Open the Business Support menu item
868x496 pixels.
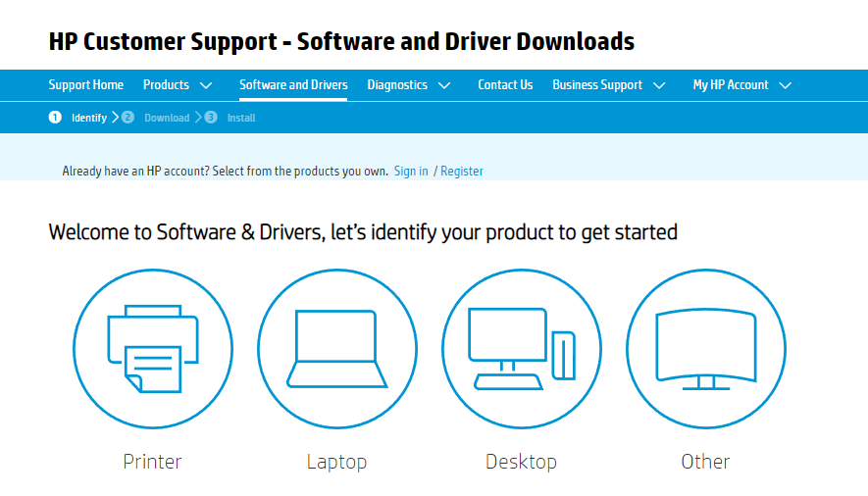pos(597,84)
